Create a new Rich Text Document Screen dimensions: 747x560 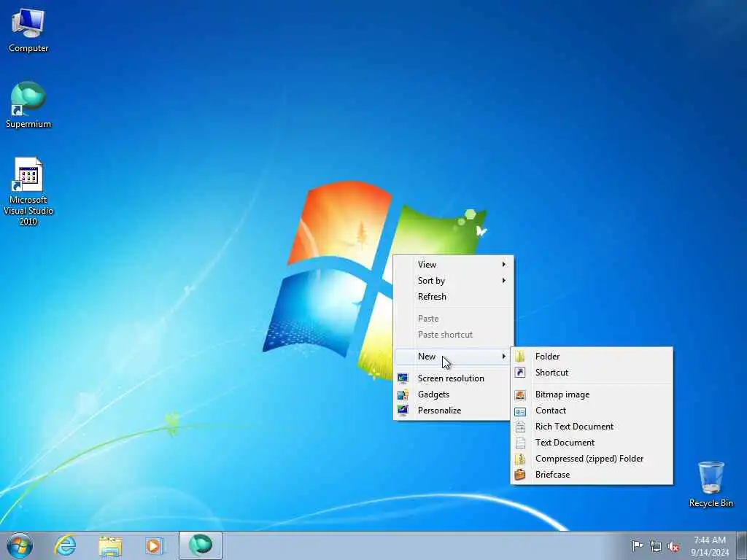pyautogui.click(x=592, y=426)
